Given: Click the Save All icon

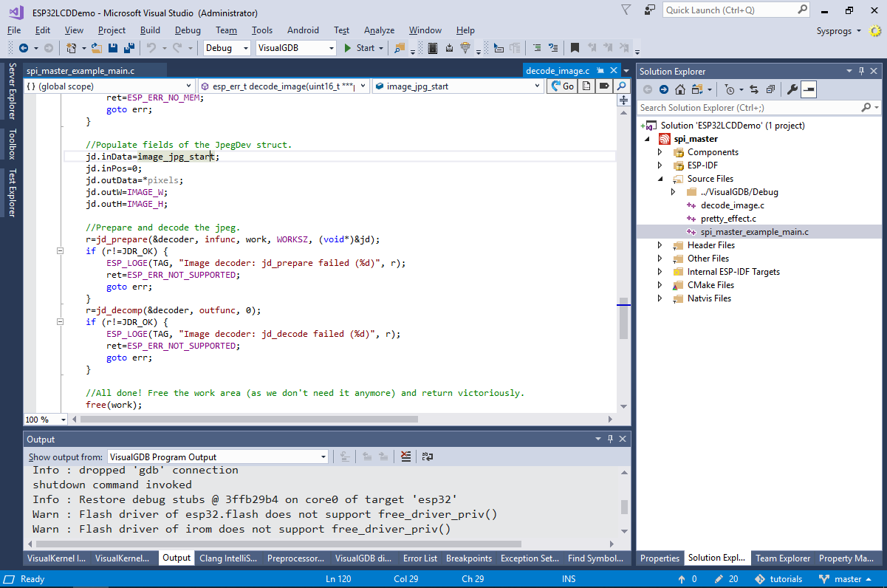Looking at the screenshot, I should (x=129, y=48).
